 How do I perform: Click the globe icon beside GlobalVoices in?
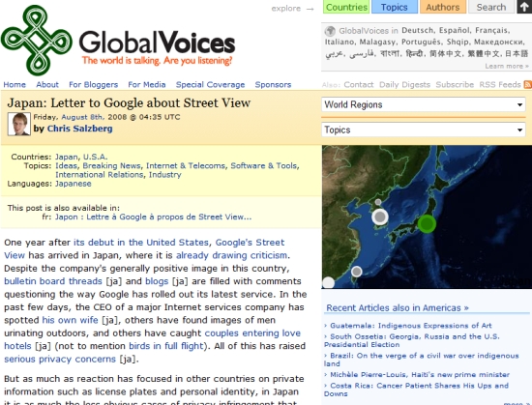(330, 31)
